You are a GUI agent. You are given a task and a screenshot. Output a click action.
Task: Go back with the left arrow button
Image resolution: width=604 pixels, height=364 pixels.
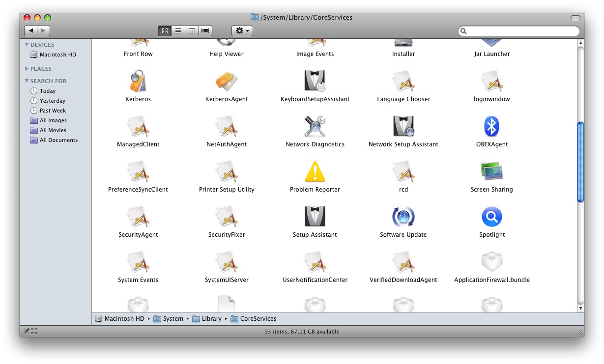pyautogui.click(x=30, y=31)
